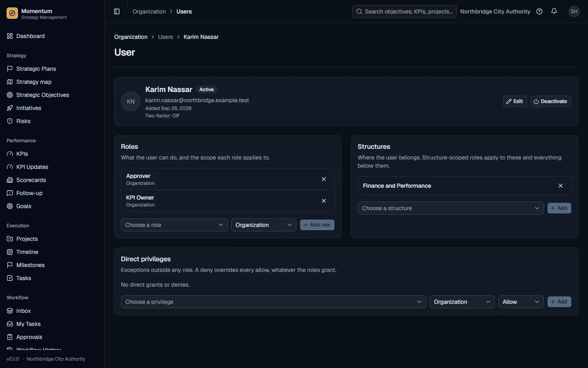Click Organization in the top bar breadcrumb

pos(149,11)
